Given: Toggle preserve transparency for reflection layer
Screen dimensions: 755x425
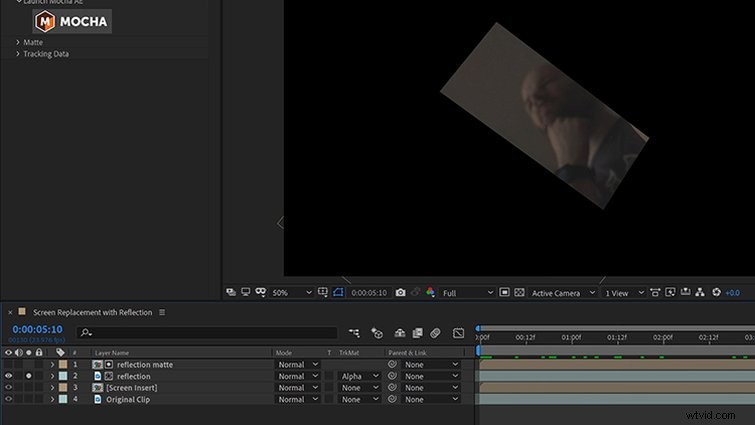Looking at the screenshot, I should pos(329,376).
